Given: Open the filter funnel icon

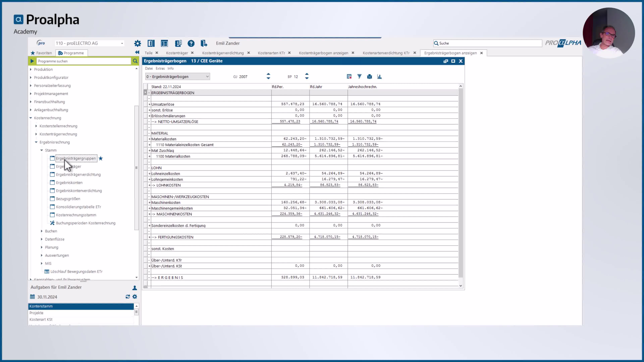Looking at the screenshot, I should point(359,76).
